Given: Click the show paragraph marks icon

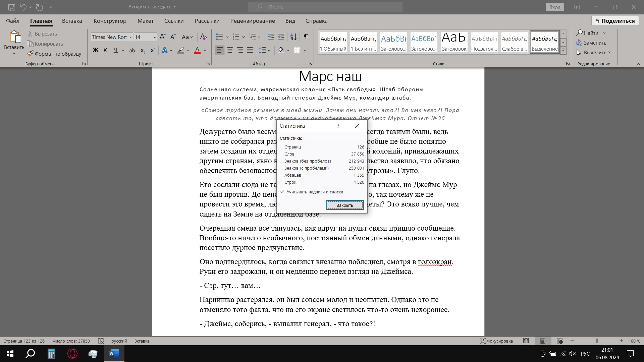Looking at the screenshot, I should tap(306, 37).
